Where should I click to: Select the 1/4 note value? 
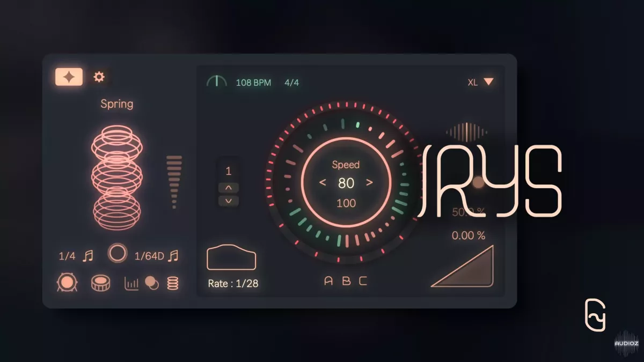click(67, 256)
